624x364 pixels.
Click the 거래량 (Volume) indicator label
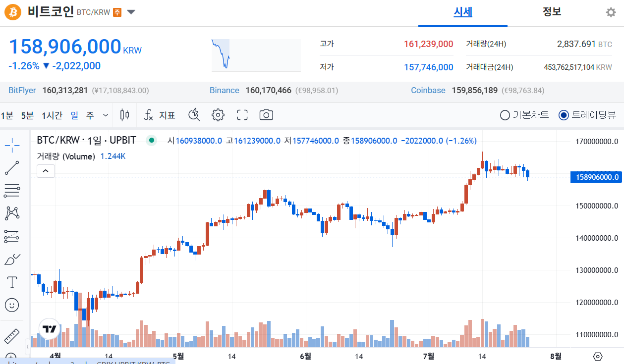pyautogui.click(x=66, y=156)
